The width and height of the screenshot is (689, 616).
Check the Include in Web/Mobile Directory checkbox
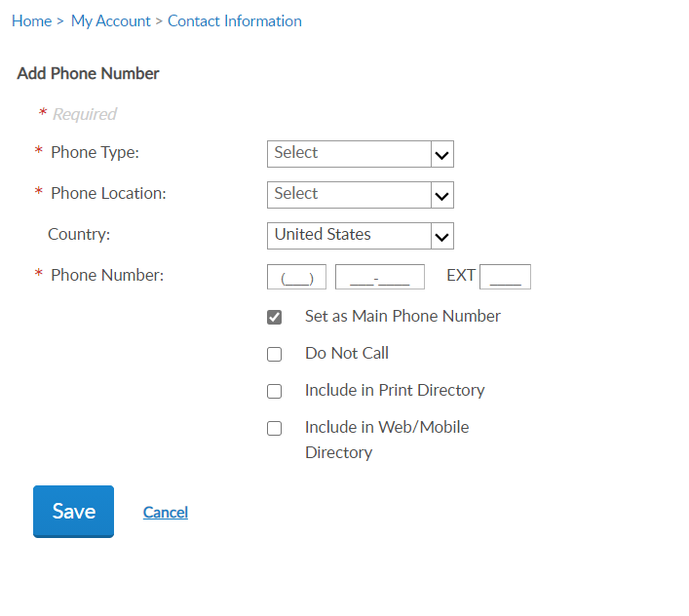275,428
